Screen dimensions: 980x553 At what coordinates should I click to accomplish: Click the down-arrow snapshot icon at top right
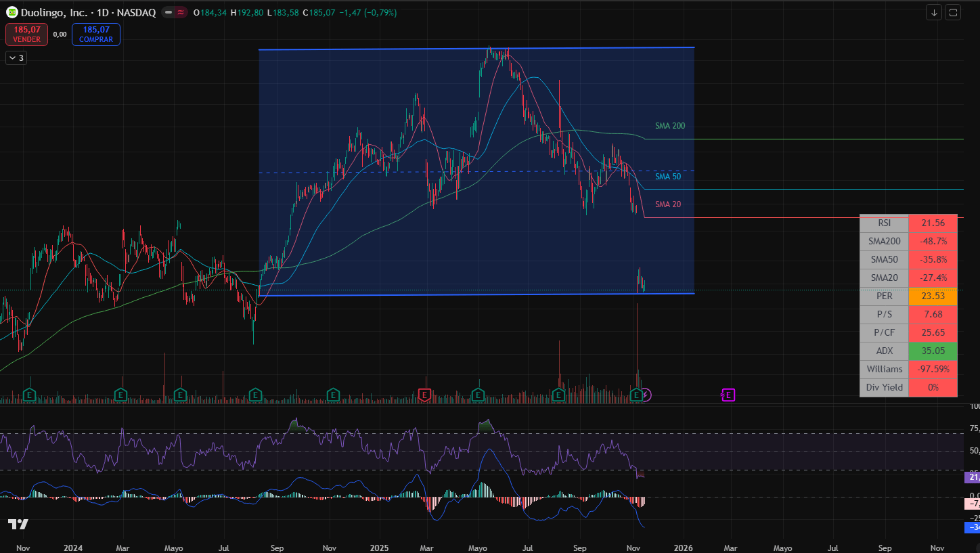pyautogui.click(x=934, y=12)
